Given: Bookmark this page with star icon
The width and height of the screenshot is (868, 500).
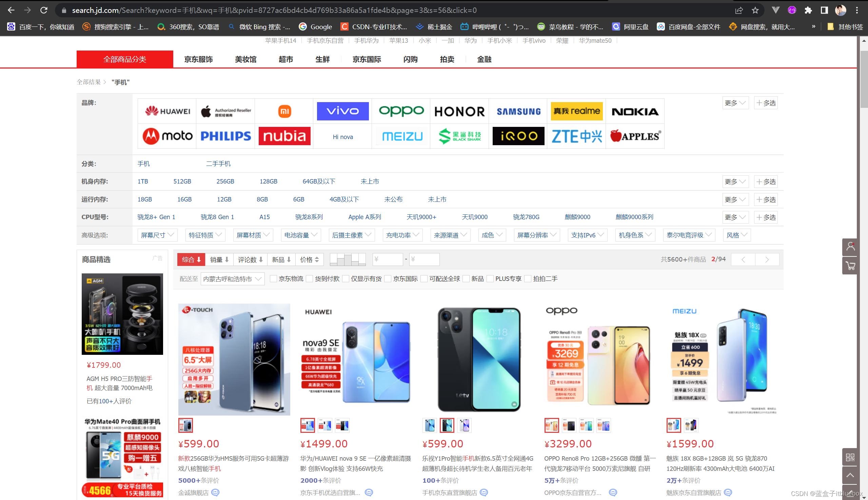Looking at the screenshot, I should tap(755, 10).
